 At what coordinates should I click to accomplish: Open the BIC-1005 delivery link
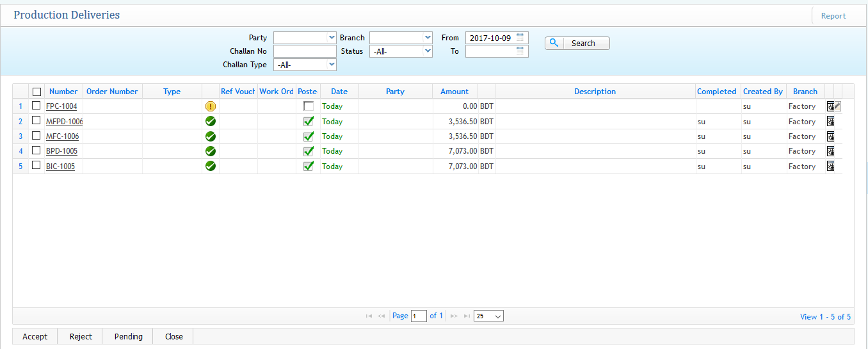tap(60, 166)
